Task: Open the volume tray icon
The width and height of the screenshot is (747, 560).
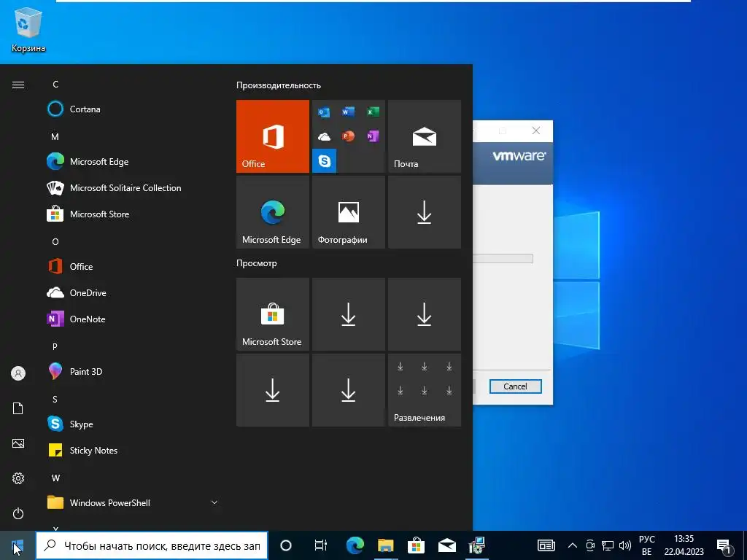Action: [x=624, y=545]
